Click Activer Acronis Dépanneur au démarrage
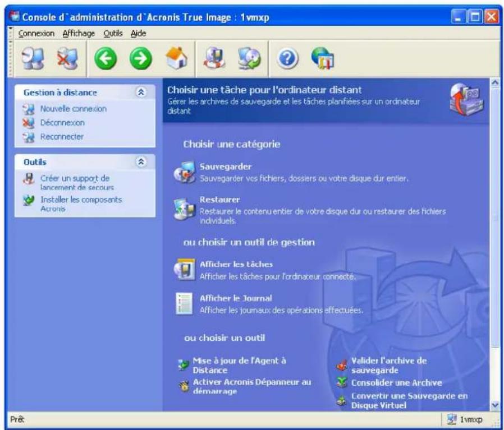Image resolution: width=504 pixels, height=430 pixels. (252, 387)
